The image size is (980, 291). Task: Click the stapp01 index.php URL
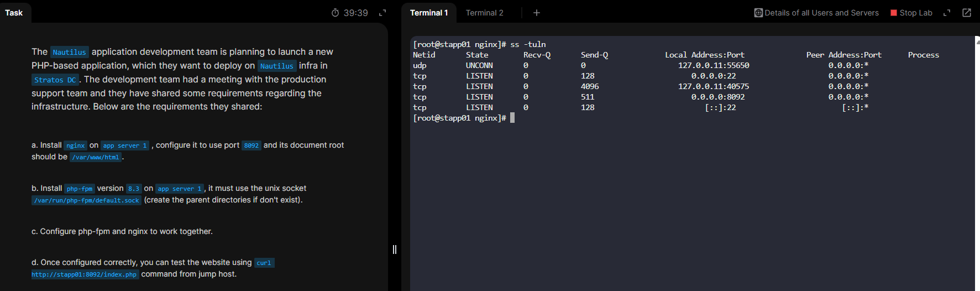click(x=84, y=274)
